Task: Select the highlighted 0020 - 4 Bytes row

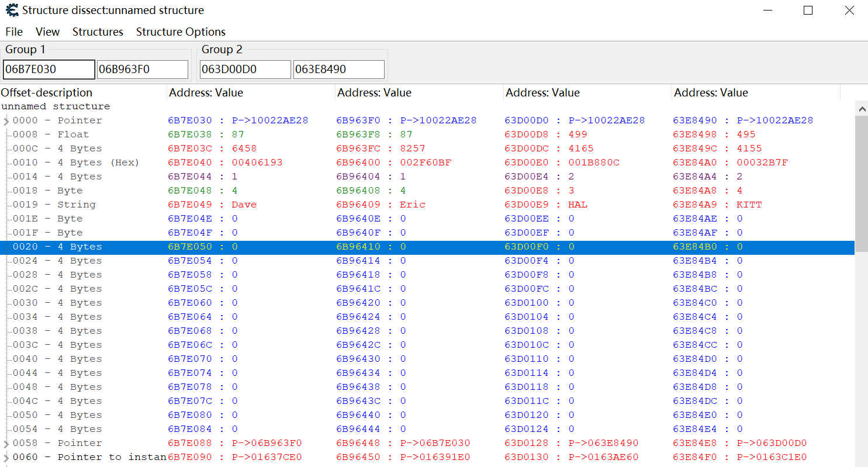Action: [x=427, y=247]
